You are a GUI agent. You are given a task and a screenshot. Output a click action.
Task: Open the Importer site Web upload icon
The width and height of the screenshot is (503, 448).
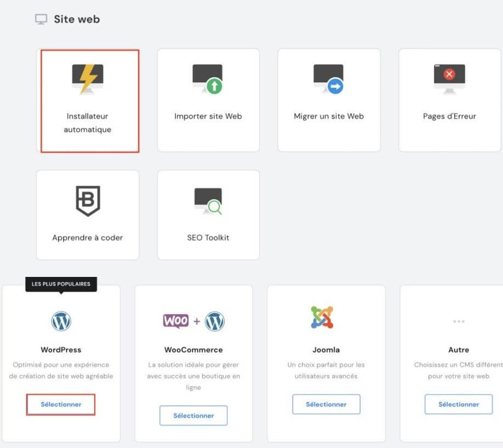pyautogui.click(x=208, y=79)
